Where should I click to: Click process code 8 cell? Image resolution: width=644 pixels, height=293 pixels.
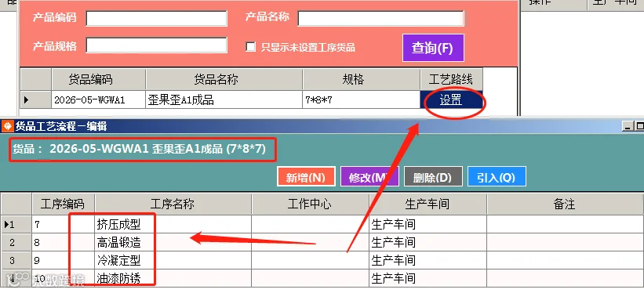coord(64,243)
